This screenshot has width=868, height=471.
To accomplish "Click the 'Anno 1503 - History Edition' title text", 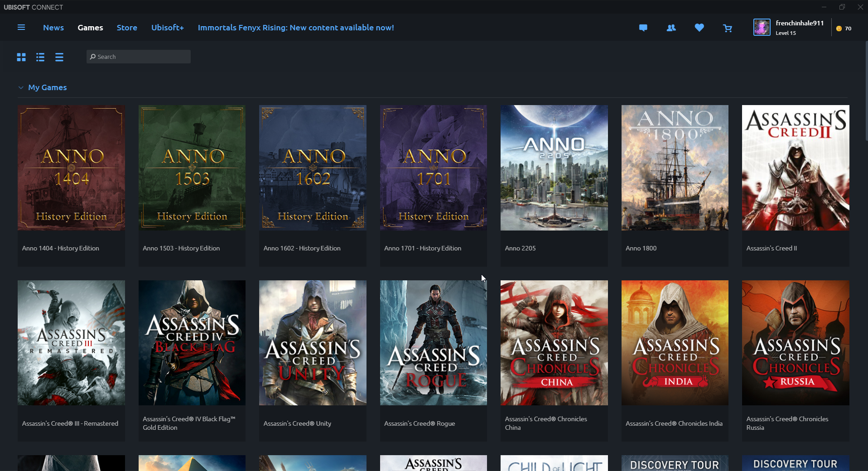I will [x=181, y=248].
